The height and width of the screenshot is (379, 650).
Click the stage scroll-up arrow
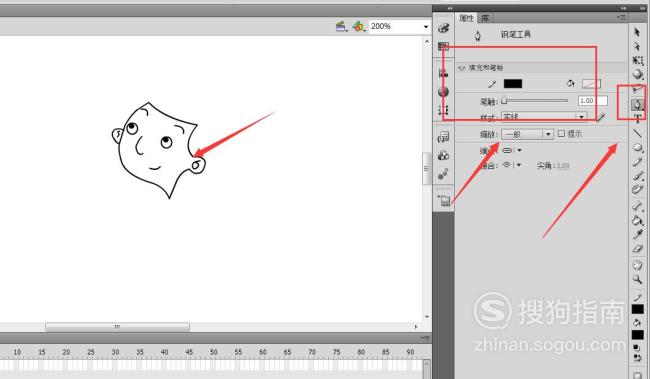pyautogui.click(x=427, y=41)
